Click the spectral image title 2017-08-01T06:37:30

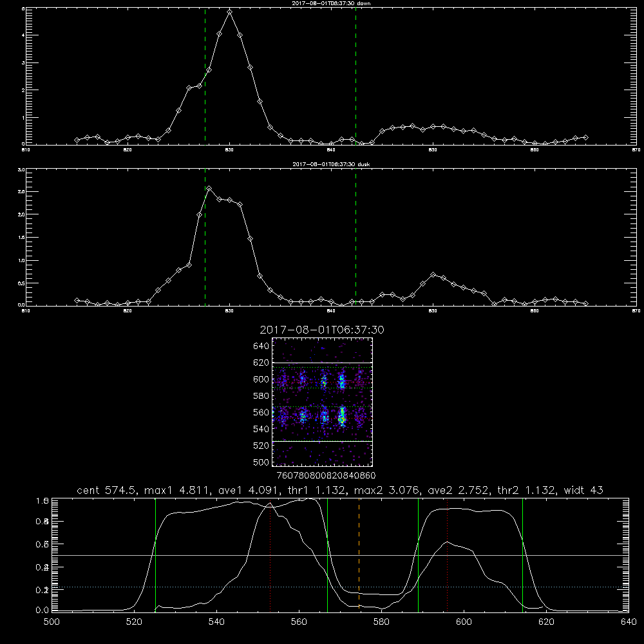[x=322, y=330]
